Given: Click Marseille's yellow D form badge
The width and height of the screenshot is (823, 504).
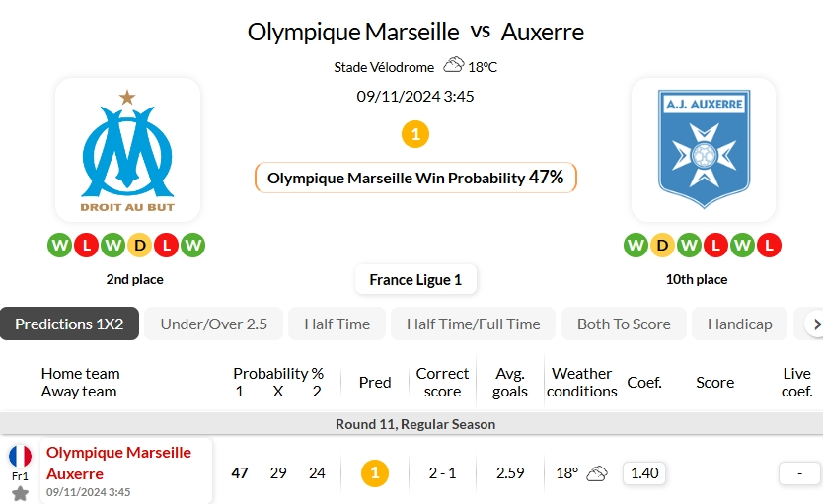Looking at the screenshot, I should tap(139, 245).
